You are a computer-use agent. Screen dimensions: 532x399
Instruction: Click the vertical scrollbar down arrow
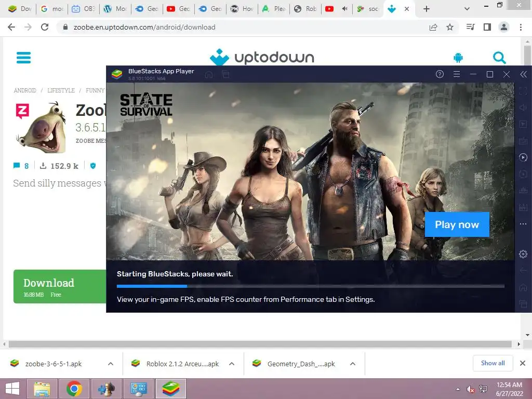tap(527, 335)
